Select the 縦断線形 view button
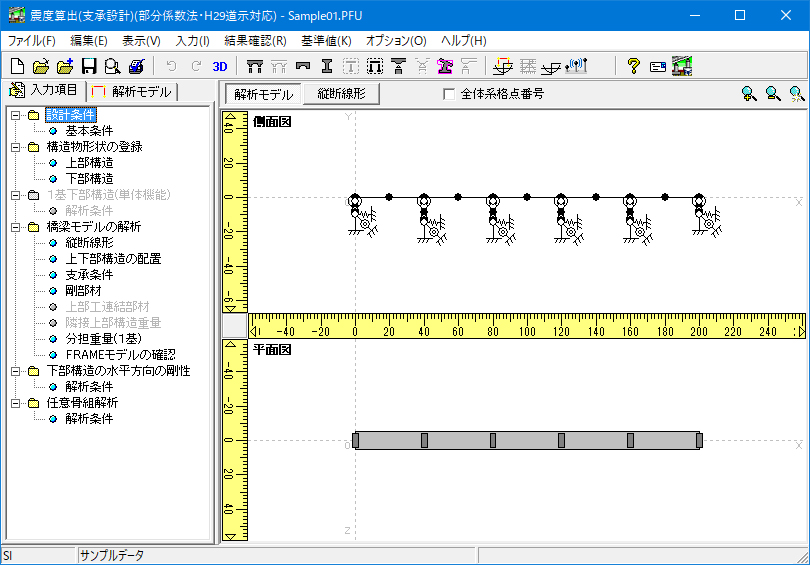Screen dimensions: 810x565 pyautogui.click(x=341, y=93)
